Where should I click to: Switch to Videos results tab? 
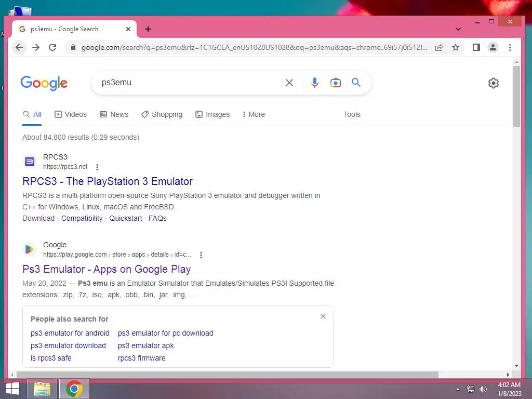click(71, 115)
